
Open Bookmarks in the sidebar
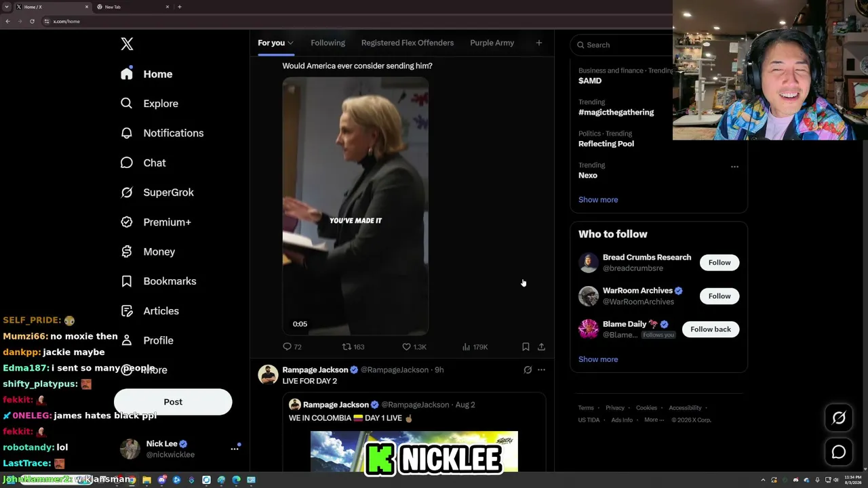[158, 281]
